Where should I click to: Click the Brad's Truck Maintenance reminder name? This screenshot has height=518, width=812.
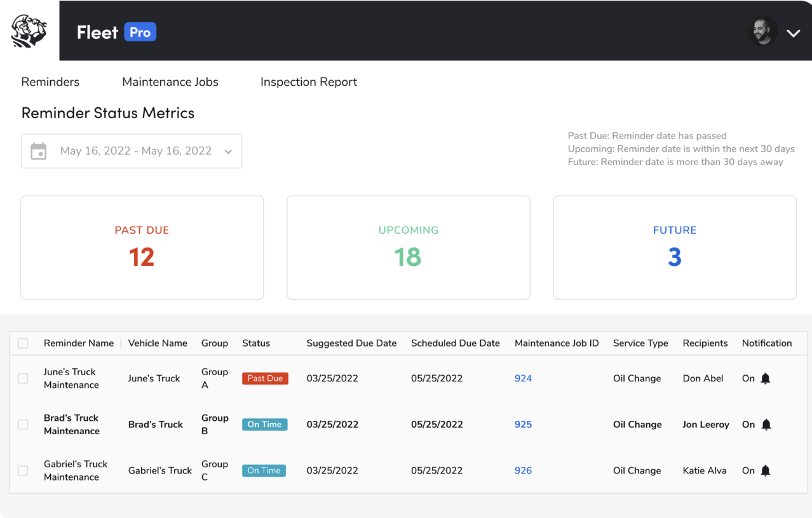pyautogui.click(x=72, y=425)
